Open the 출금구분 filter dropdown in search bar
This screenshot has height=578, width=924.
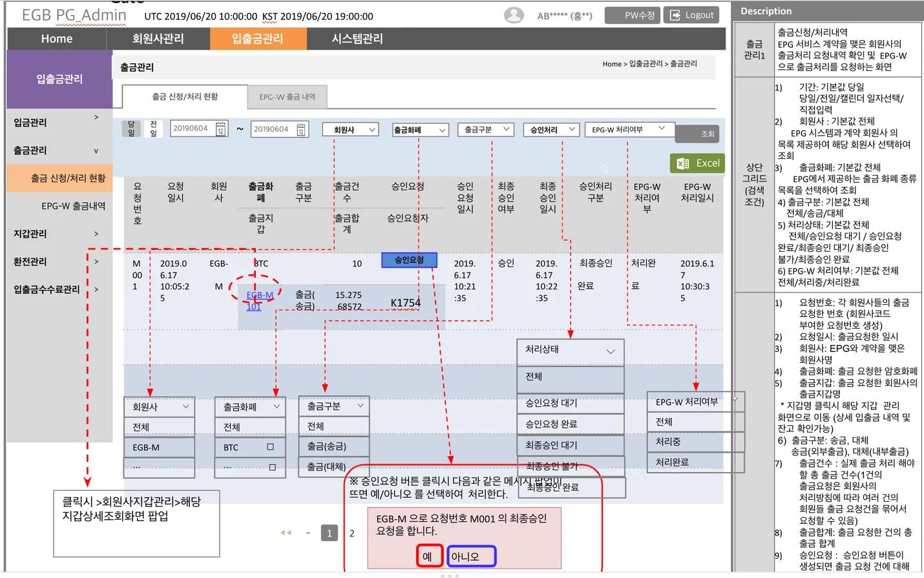pos(486,130)
